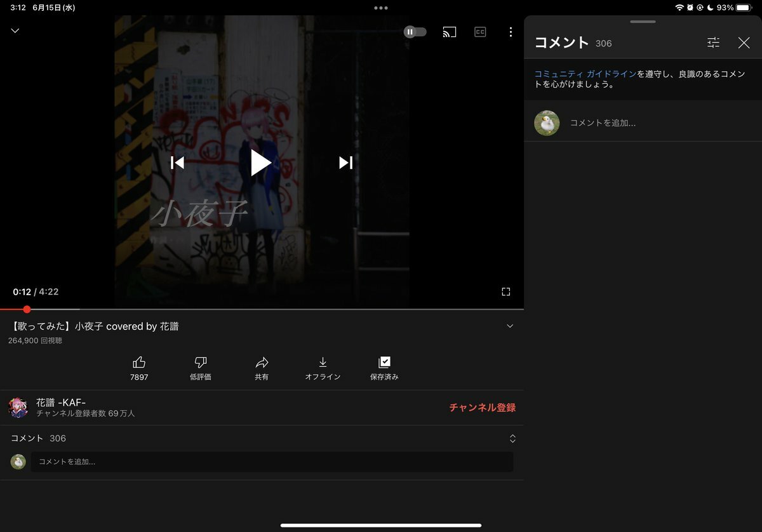Viewport: 762px width, 532px height.
Task: Close the comments side panel
Action: coord(744,43)
